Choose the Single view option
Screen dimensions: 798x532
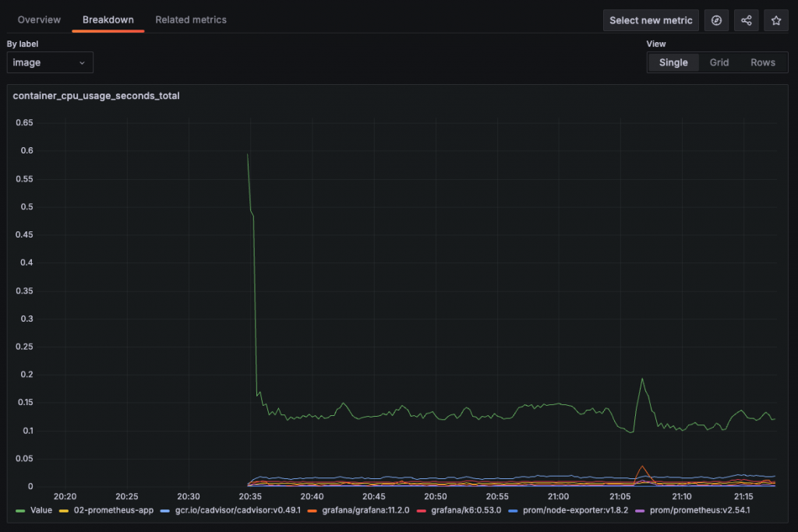673,62
